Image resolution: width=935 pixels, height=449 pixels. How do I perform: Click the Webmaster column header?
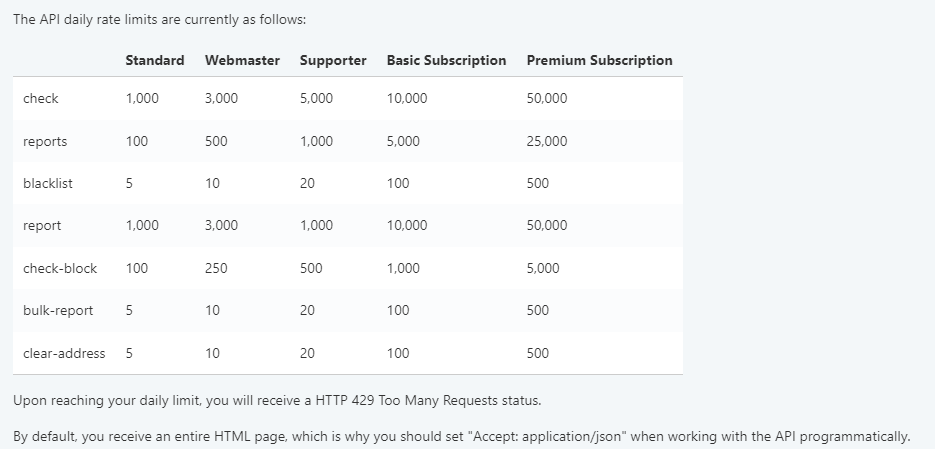[242, 60]
